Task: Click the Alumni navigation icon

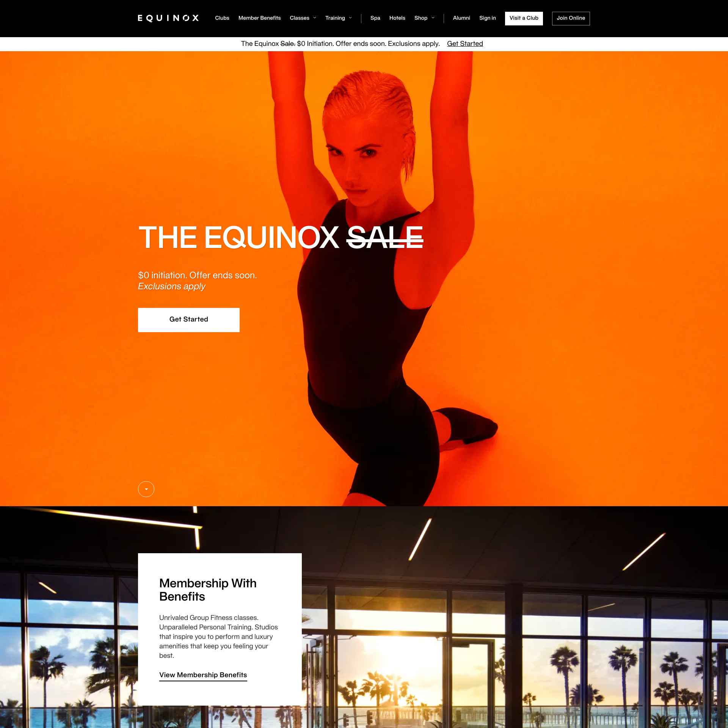Action: (x=461, y=18)
